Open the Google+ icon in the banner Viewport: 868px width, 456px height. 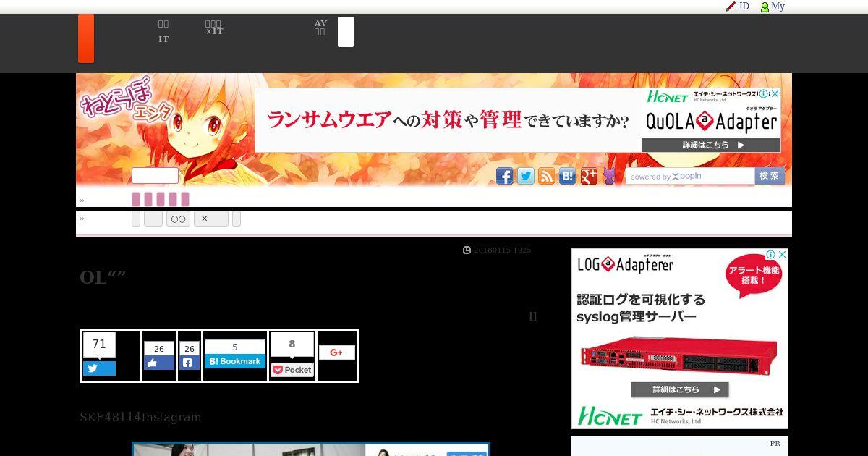pos(589,176)
